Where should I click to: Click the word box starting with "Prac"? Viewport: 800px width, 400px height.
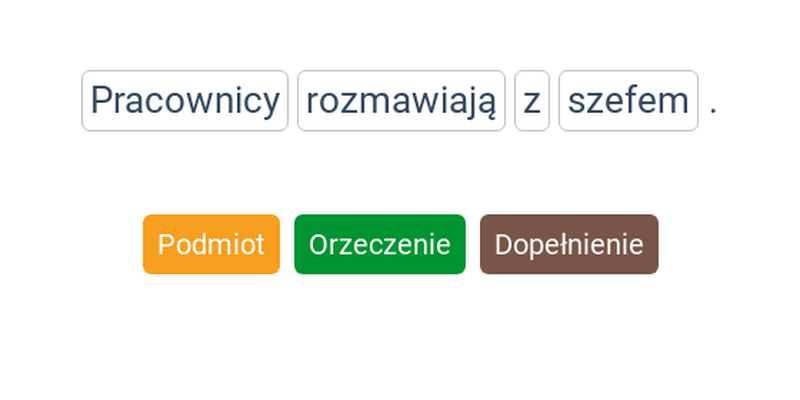coord(185,101)
